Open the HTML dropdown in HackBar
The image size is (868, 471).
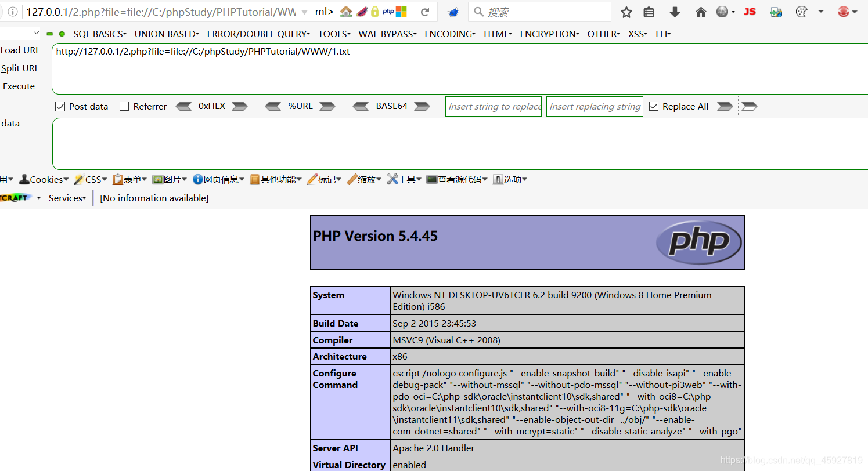[x=498, y=34]
